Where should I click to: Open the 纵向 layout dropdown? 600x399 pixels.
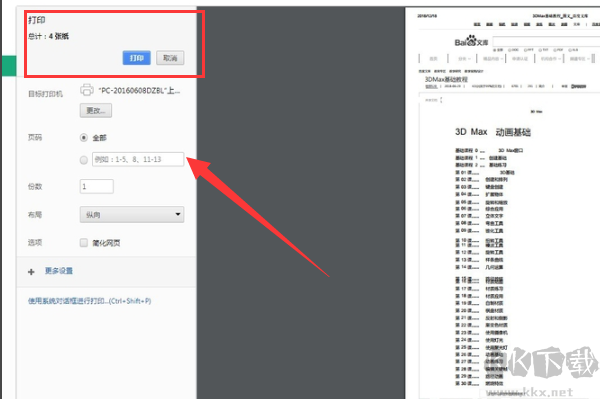pos(132,215)
